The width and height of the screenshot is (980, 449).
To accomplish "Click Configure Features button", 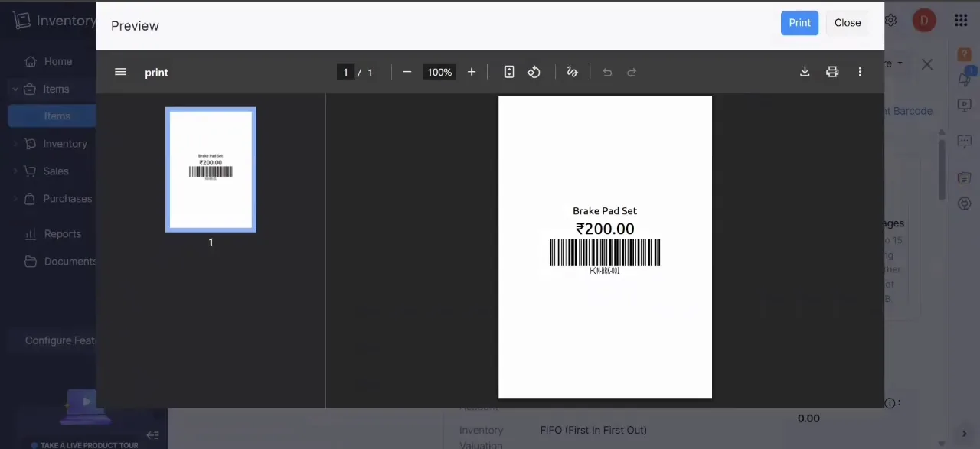I will [x=60, y=340].
